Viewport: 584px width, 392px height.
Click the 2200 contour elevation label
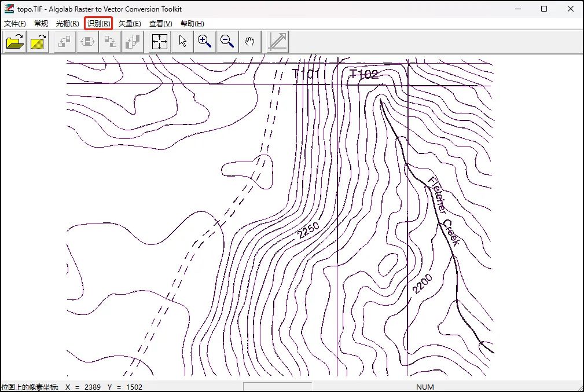423,284
